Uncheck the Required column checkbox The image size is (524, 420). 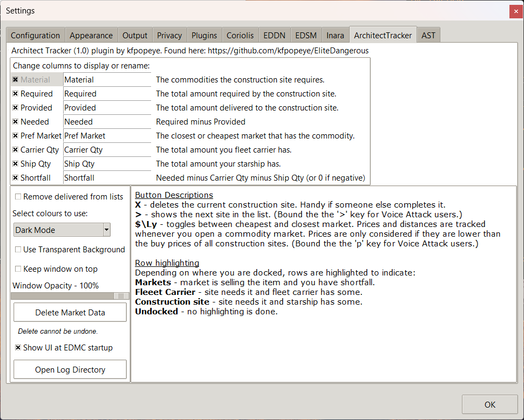click(15, 94)
